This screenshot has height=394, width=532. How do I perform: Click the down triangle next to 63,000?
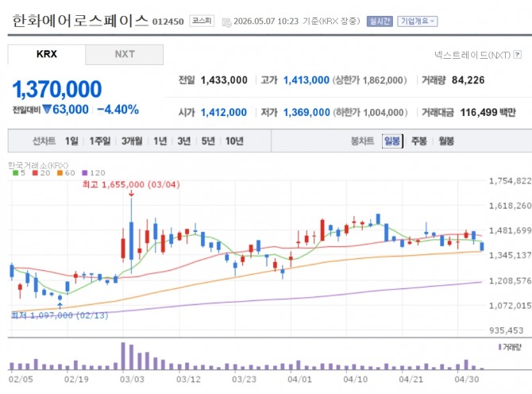47,109
